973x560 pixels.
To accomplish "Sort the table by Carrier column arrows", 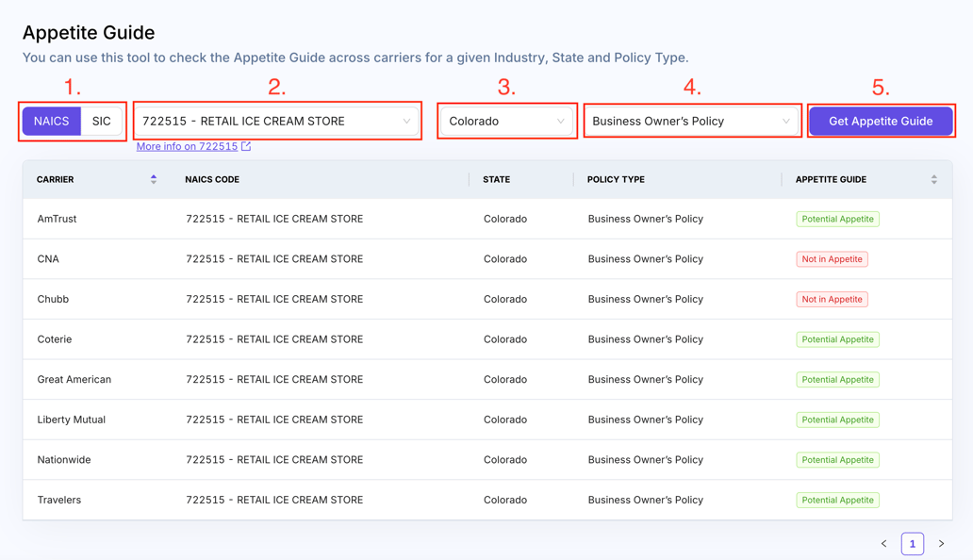I will coord(154,179).
